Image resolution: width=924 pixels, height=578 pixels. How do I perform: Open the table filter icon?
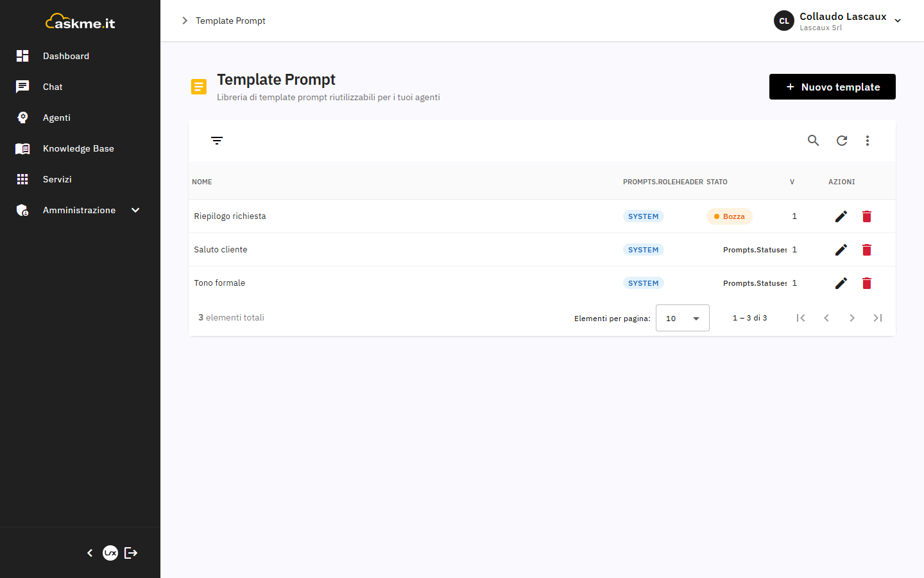click(x=217, y=140)
